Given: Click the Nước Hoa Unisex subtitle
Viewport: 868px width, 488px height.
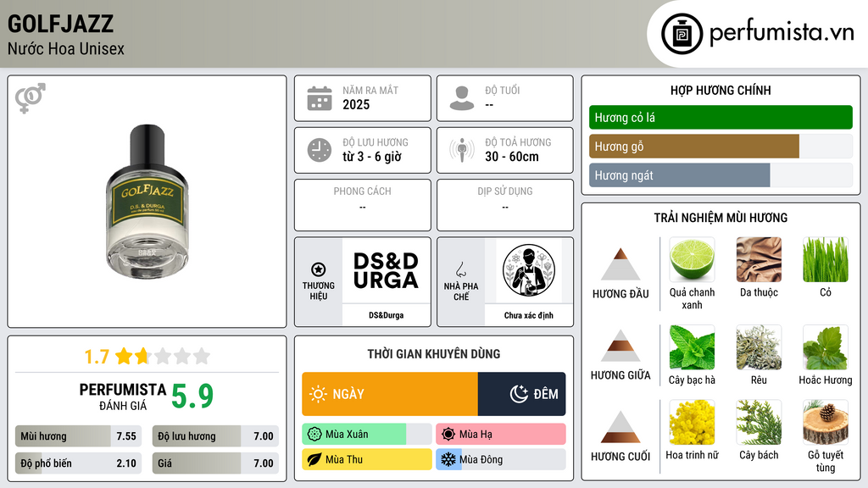Looking at the screenshot, I should point(66,48).
